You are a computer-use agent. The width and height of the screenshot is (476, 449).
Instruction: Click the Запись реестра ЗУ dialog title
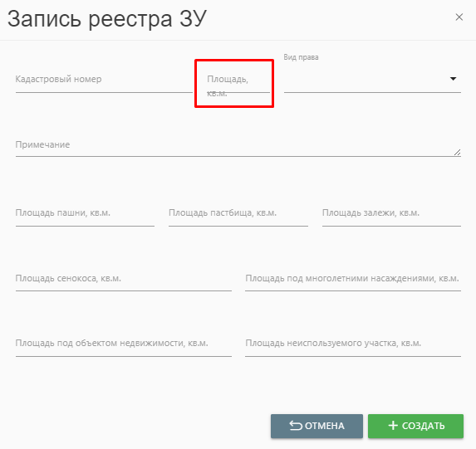click(x=107, y=19)
